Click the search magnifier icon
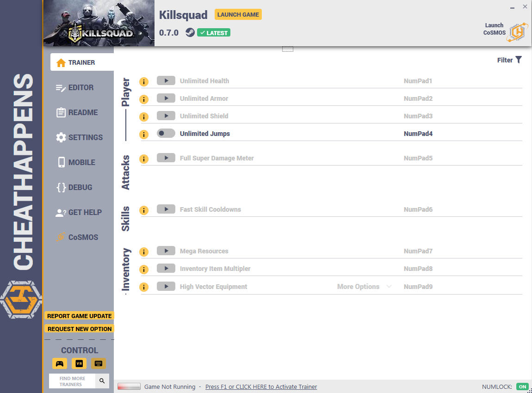The width and height of the screenshot is (532, 393). click(102, 381)
